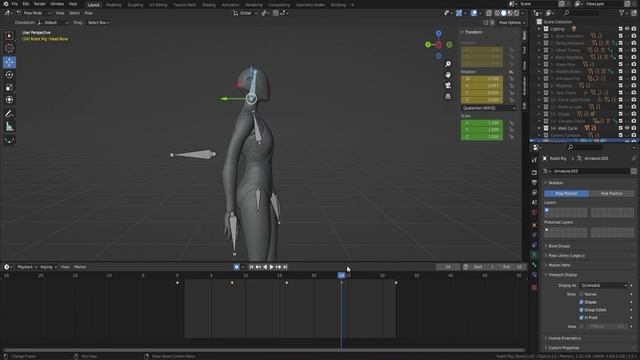Open the Pose Mode dropdown
Viewport: 640px width, 360px height.
pyautogui.click(x=34, y=13)
